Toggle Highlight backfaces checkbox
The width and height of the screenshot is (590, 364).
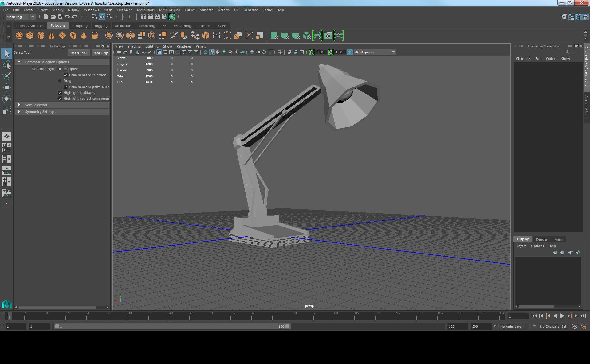pos(60,92)
